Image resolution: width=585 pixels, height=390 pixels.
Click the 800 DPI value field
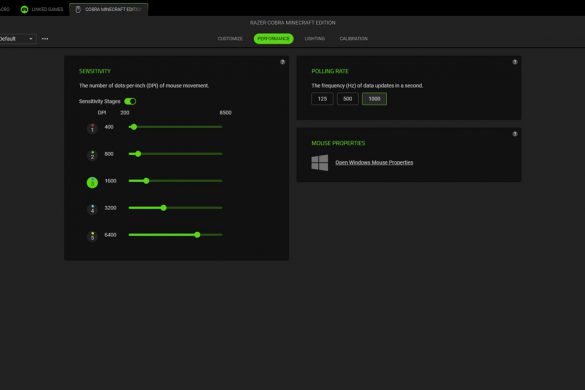click(x=109, y=154)
